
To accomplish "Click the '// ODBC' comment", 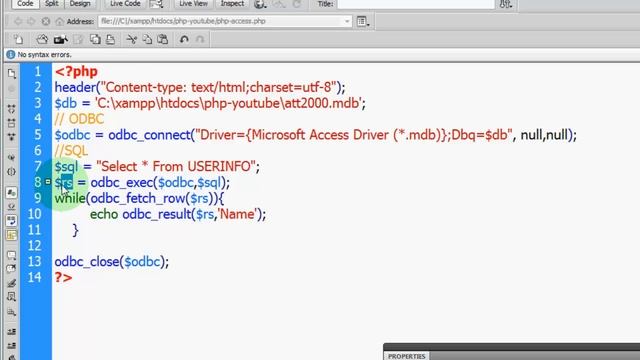I will point(79,119).
